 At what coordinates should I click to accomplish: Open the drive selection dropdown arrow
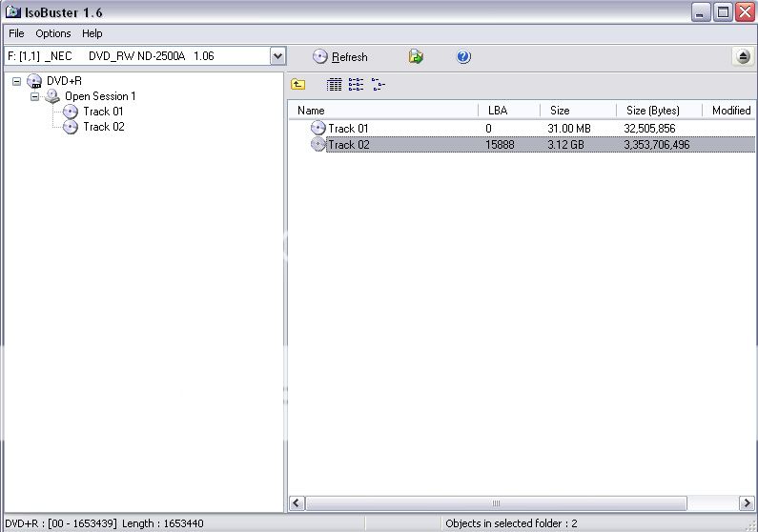(278, 56)
